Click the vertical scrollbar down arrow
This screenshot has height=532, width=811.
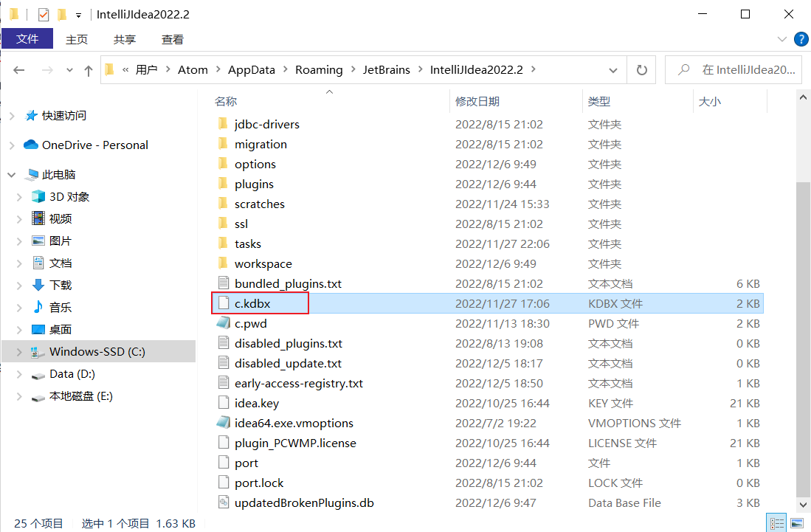click(x=803, y=505)
